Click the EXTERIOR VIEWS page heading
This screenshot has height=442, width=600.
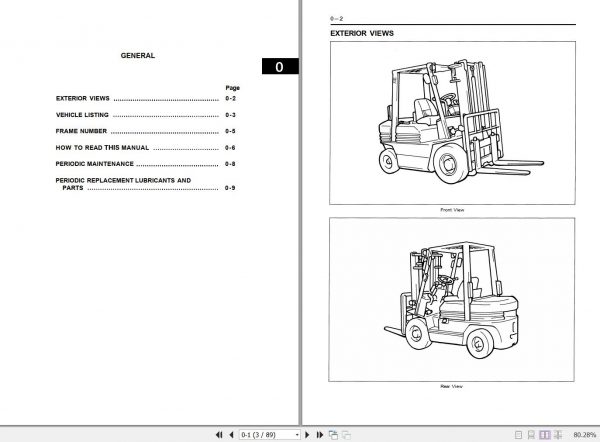pyautogui.click(x=362, y=33)
